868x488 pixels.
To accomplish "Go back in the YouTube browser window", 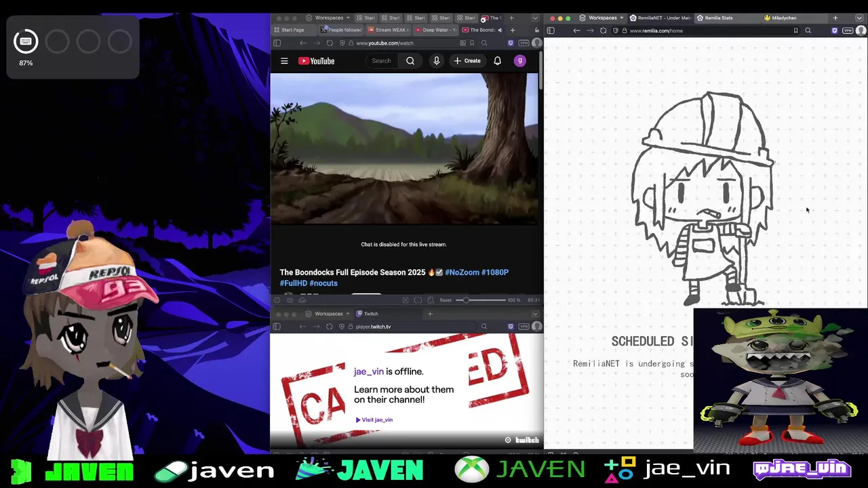I will [303, 43].
